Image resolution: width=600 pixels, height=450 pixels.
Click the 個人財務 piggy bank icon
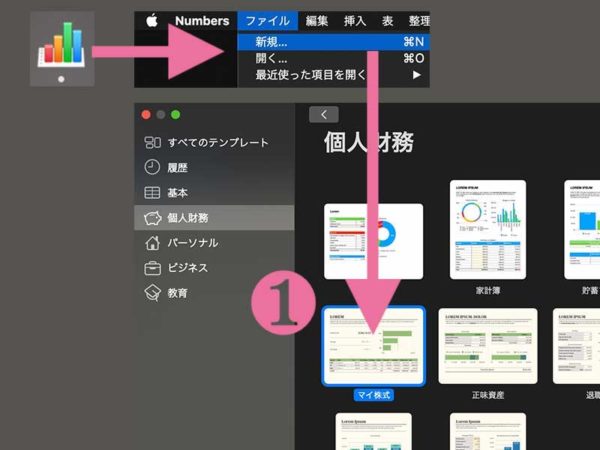coord(152,218)
